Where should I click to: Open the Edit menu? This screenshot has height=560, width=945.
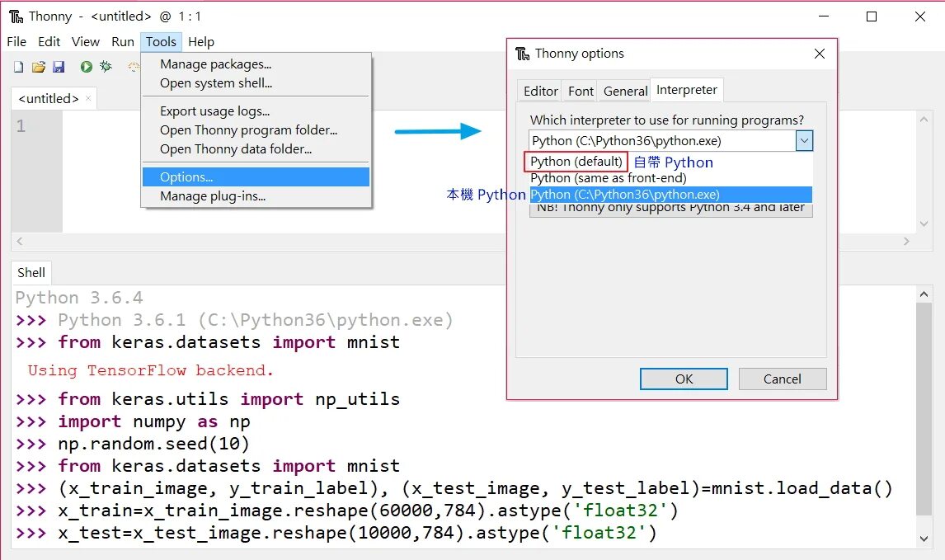point(49,41)
